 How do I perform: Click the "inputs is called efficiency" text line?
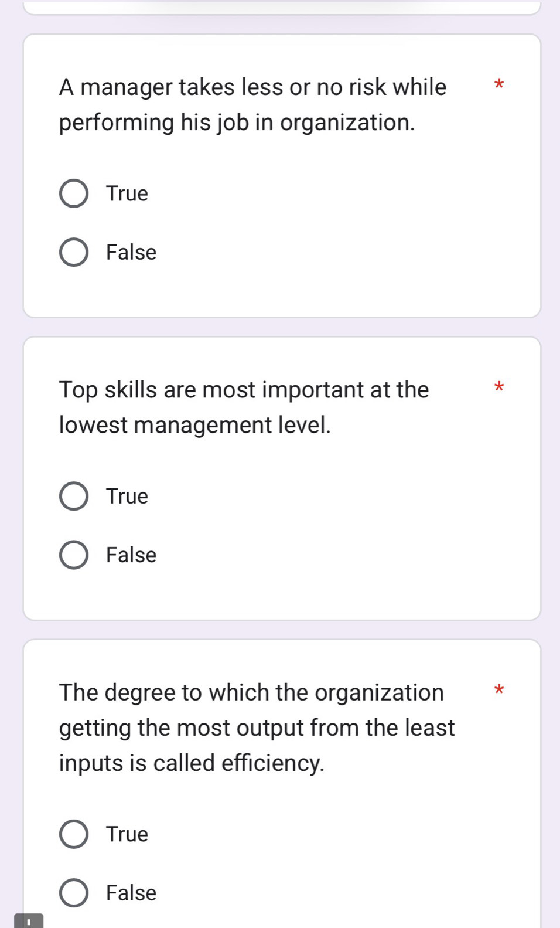click(x=192, y=763)
